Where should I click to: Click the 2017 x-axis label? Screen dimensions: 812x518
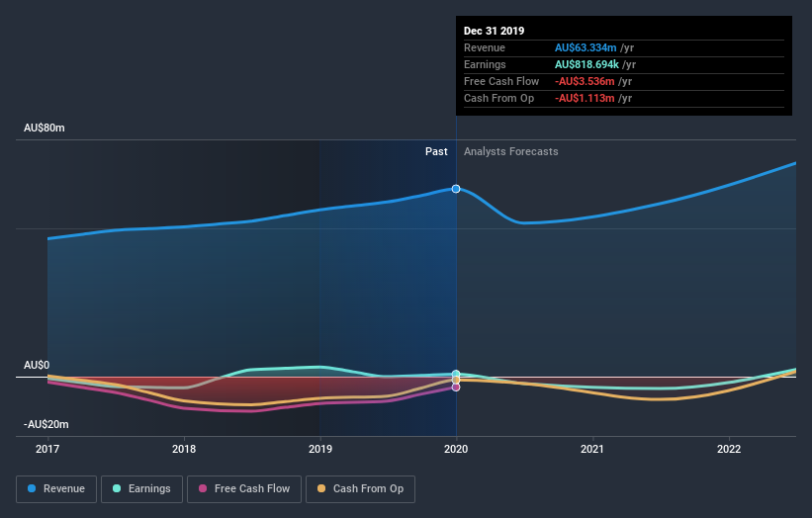pos(47,449)
